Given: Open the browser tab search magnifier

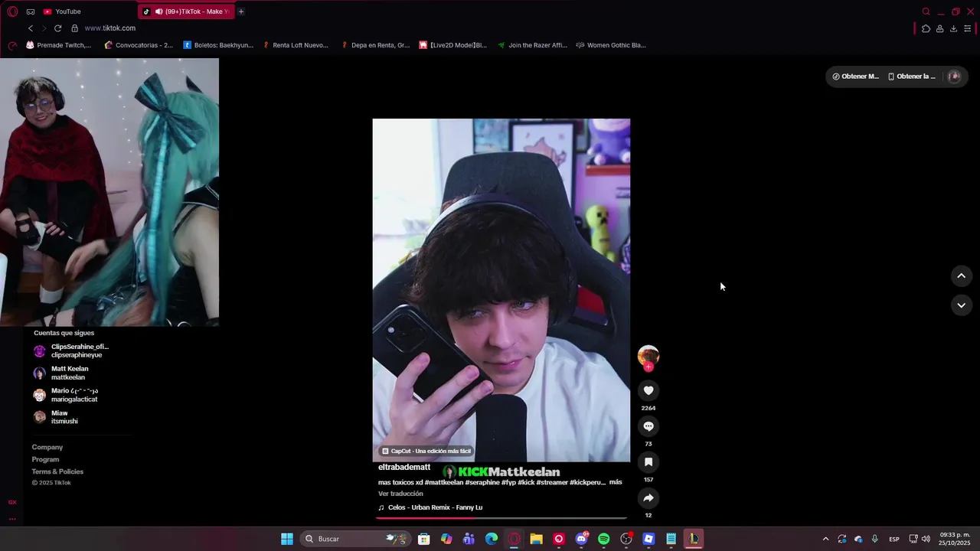Looking at the screenshot, I should (926, 11).
